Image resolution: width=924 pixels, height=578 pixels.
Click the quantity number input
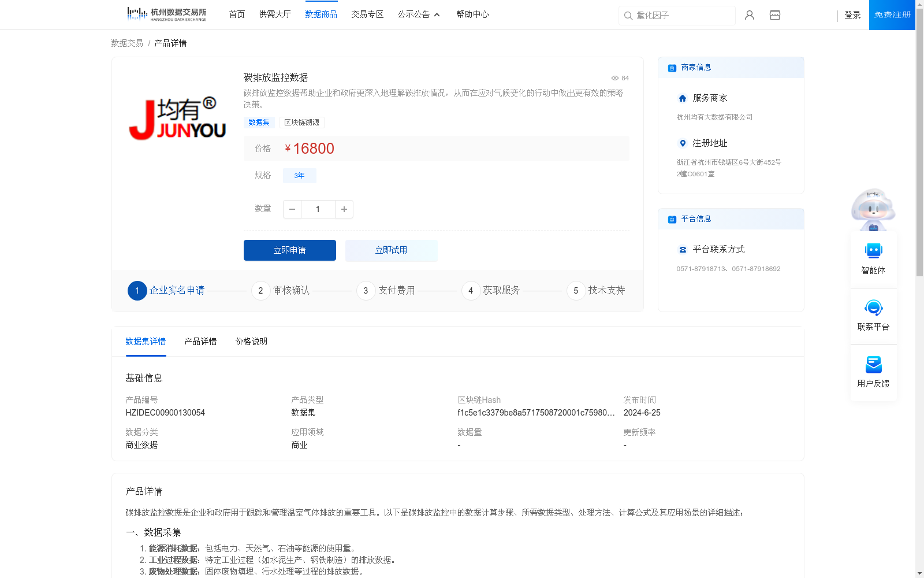(x=318, y=209)
